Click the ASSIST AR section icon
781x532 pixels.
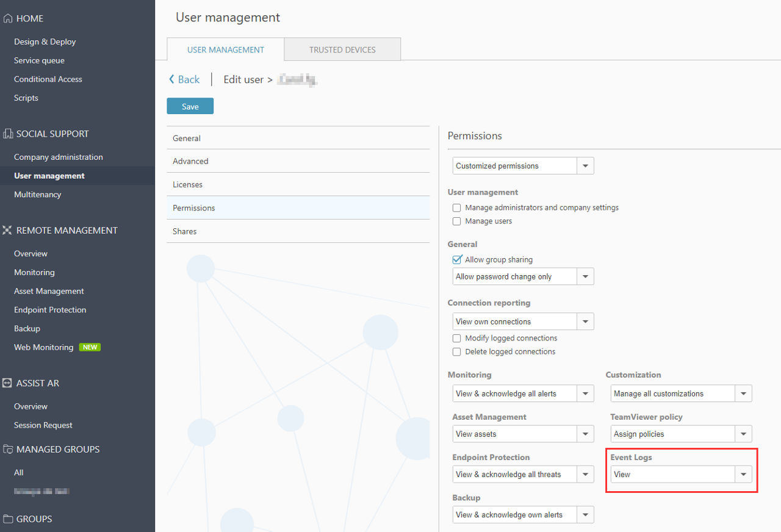[x=8, y=383]
